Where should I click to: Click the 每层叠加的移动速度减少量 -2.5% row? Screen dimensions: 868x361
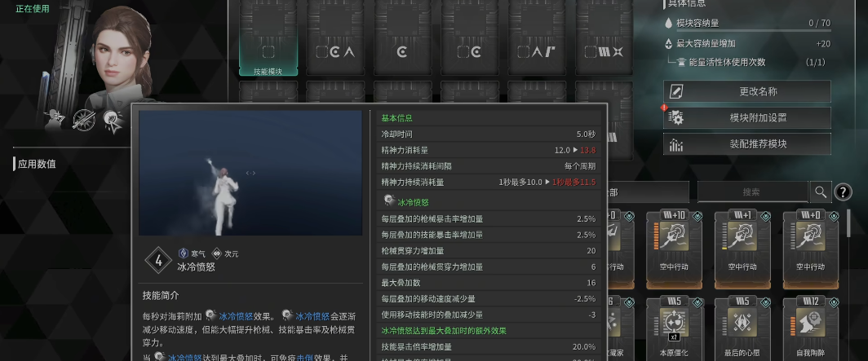[x=489, y=299]
